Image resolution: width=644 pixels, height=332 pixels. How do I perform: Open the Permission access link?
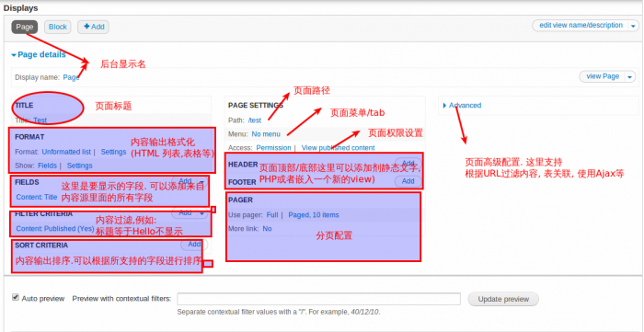(273, 148)
